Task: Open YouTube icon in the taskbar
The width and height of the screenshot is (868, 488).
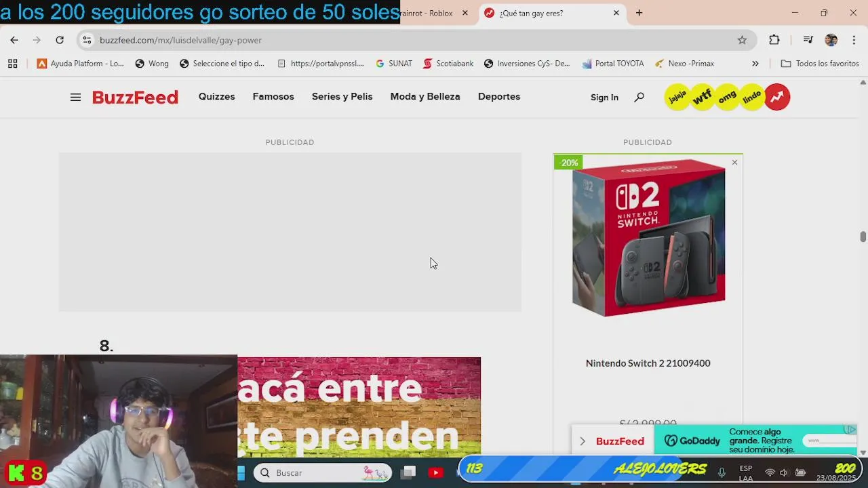Action: click(435, 472)
